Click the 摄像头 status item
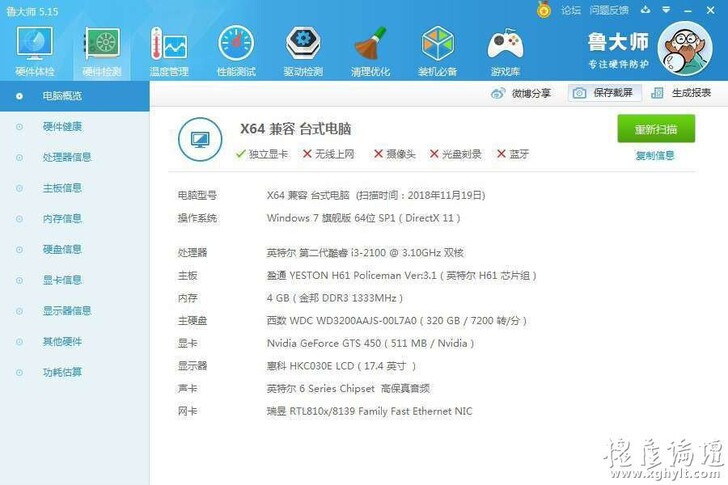The width and height of the screenshot is (728, 485). [395, 154]
